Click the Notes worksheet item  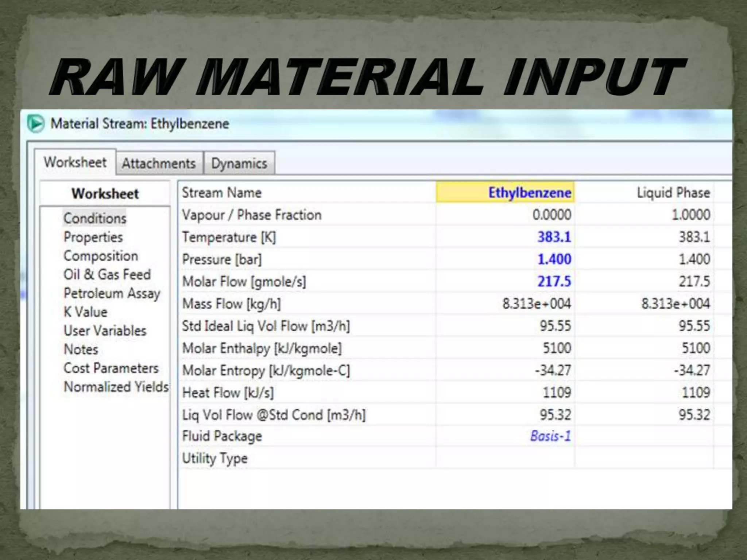81,349
